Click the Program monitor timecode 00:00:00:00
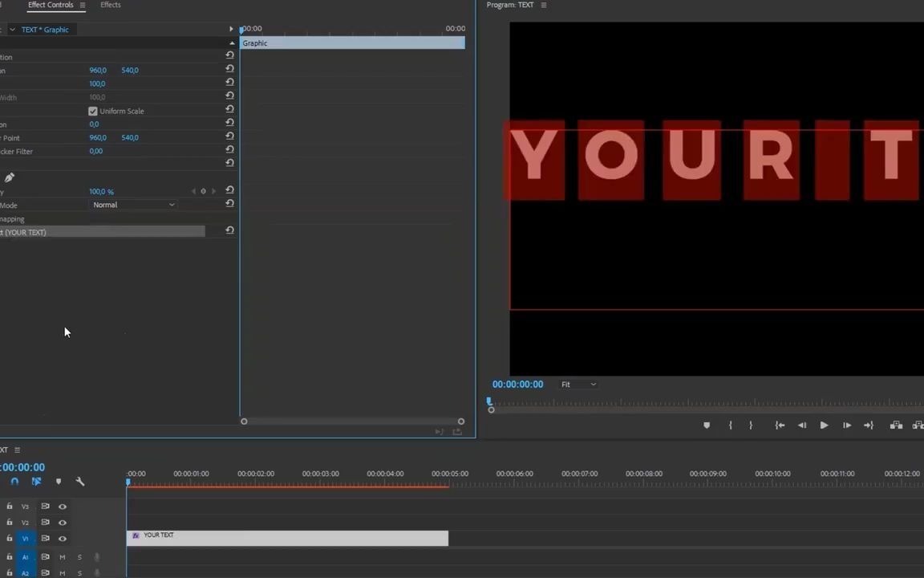Image resolution: width=924 pixels, height=578 pixels. (518, 385)
